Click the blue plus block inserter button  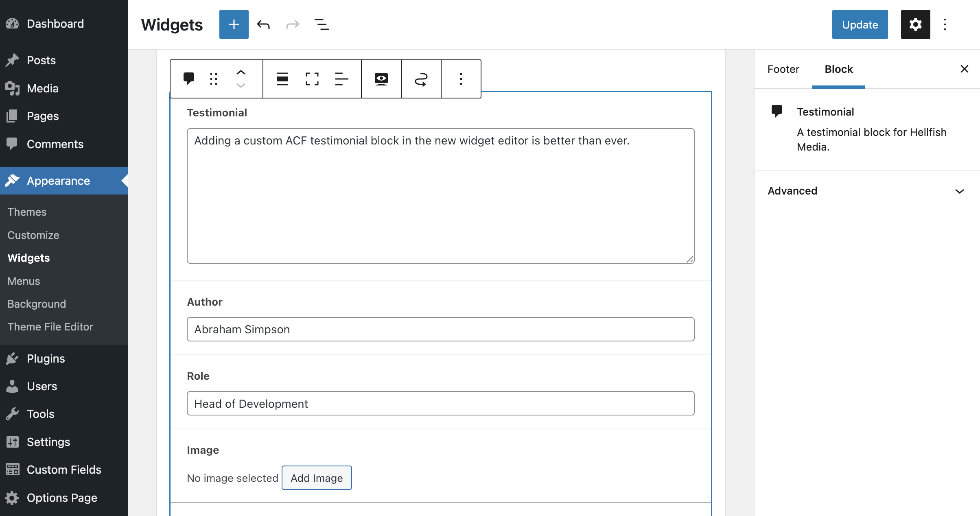click(x=234, y=24)
